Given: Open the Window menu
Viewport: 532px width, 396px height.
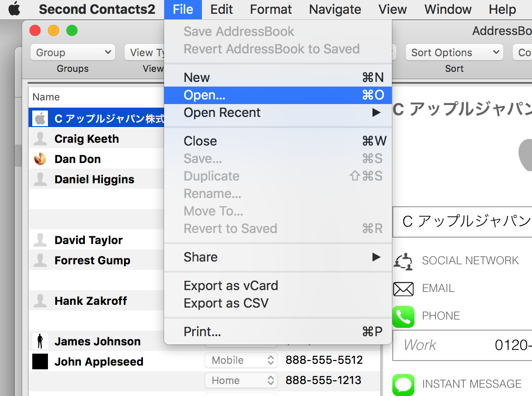Looking at the screenshot, I should 448,10.
